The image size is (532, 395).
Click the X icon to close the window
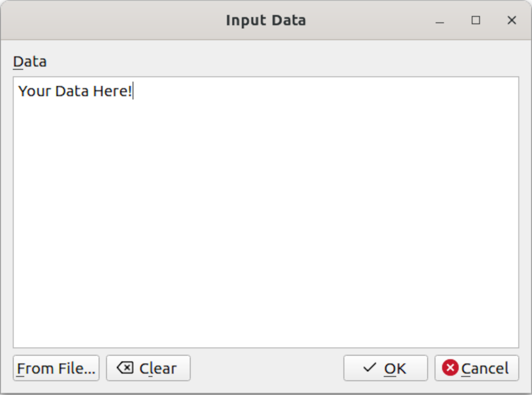pyautogui.click(x=511, y=20)
